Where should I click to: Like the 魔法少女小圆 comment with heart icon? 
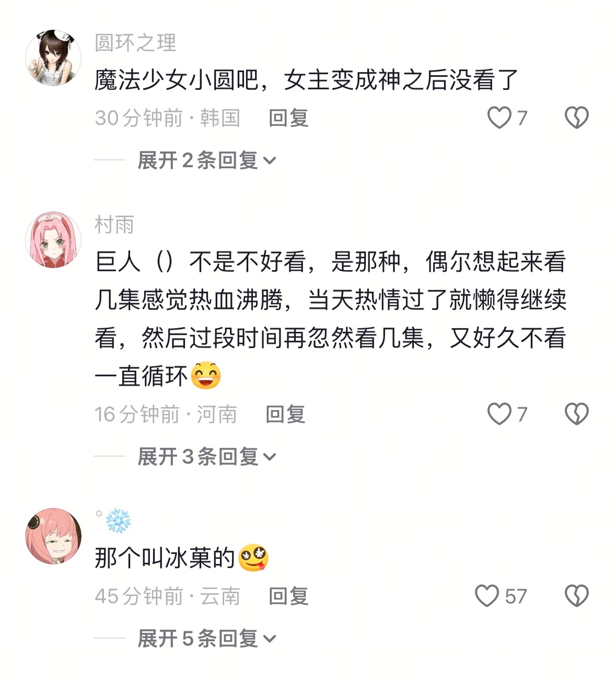point(499,118)
